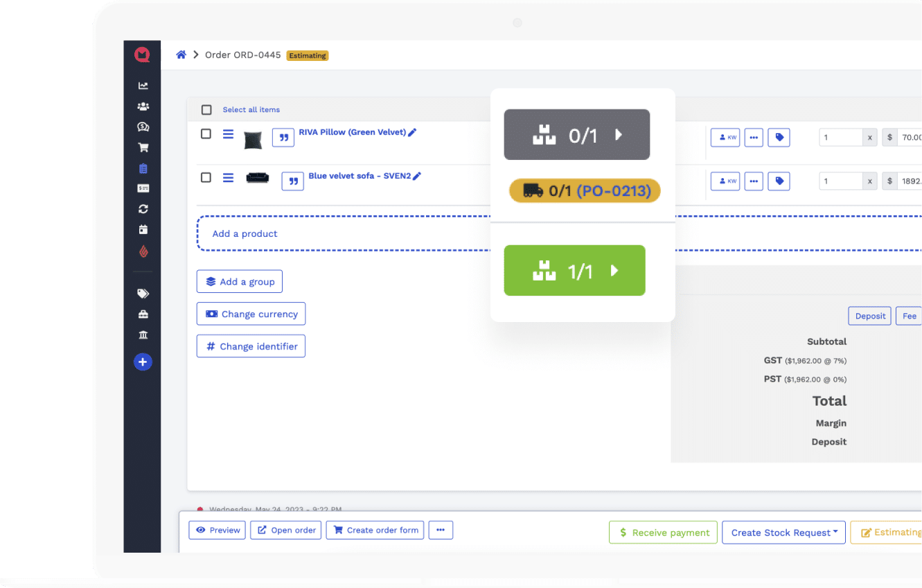Open the tags sidebar icon
The height and width of the screenshot is (588, 922).
143,294
